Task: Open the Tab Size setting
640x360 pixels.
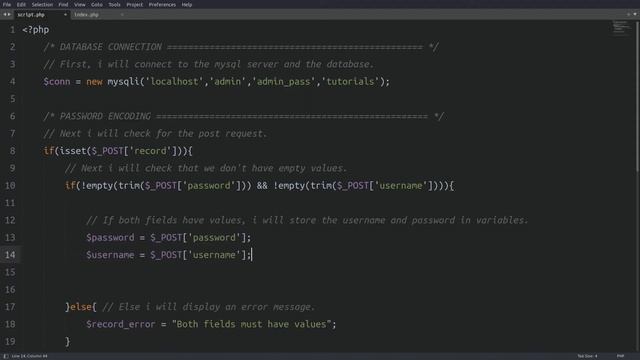Action: (587, 356)
